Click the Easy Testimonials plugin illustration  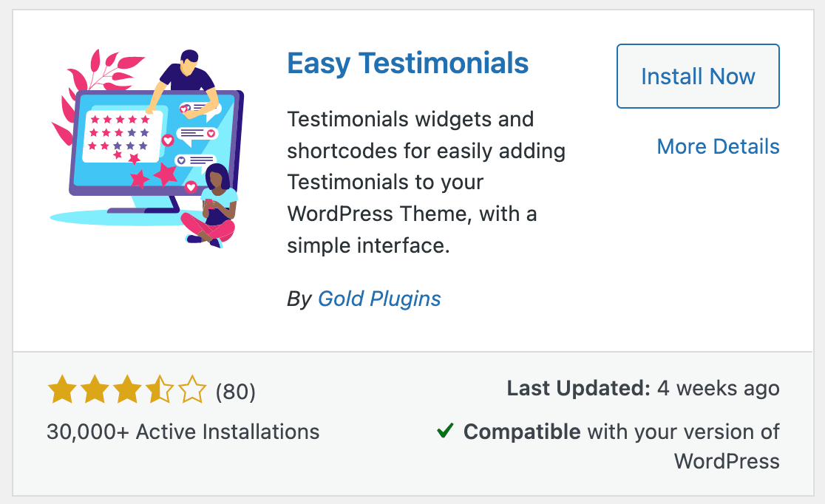[147, 149]
